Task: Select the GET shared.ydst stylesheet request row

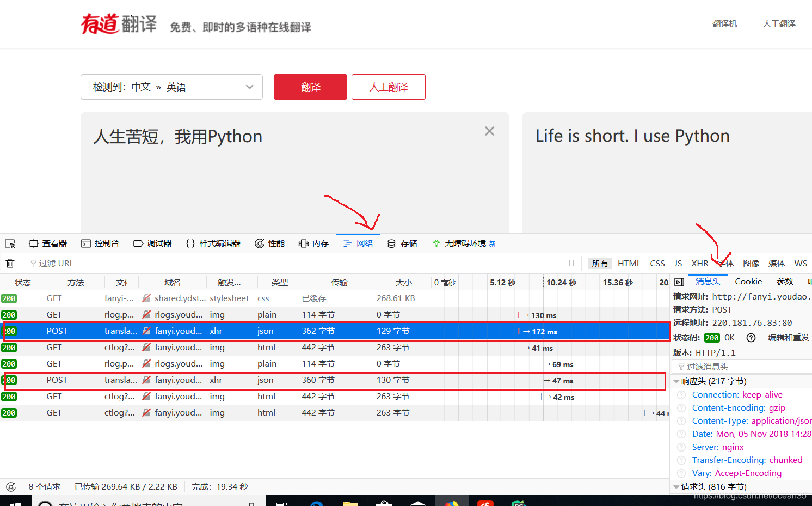Action: coord(335,298)
